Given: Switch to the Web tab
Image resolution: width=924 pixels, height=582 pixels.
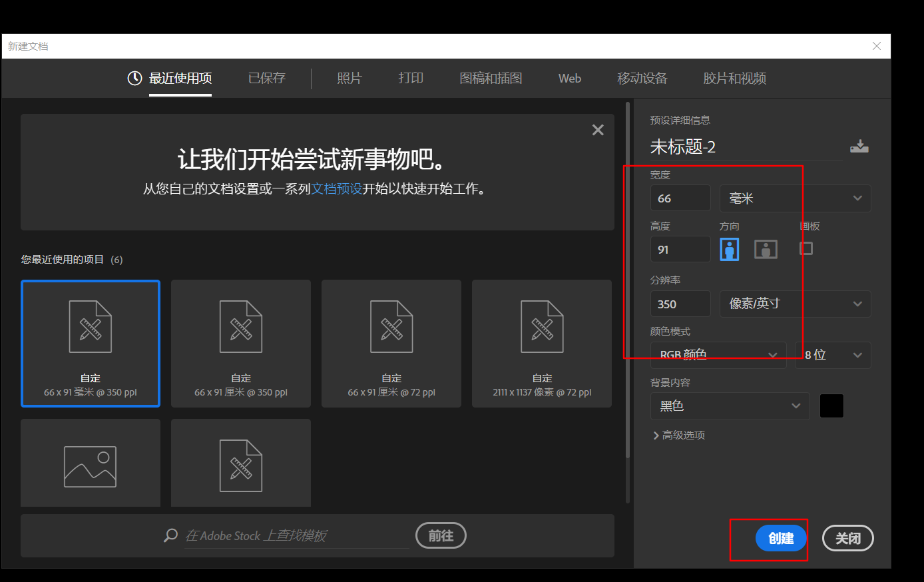Looking at the screenshot, I should tap(570, 78).
